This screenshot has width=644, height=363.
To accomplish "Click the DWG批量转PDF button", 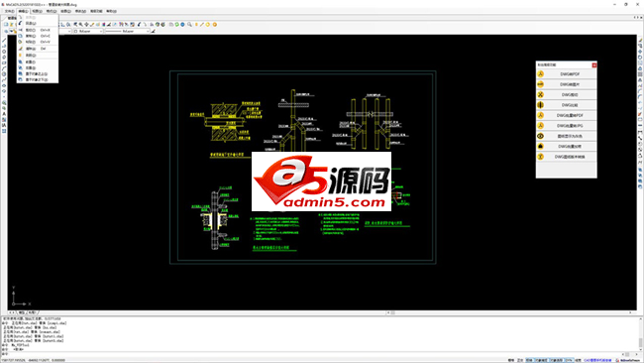I will pyautogui.click(x=567, y=115).
